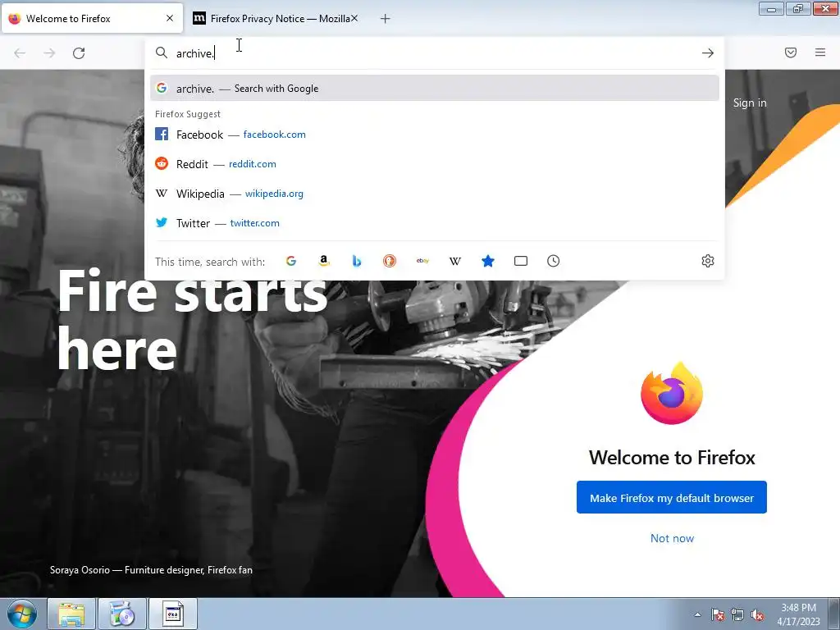Screen dimensions: 840x630
Task: Click the Sign in link
Action: tap(750, 103)
